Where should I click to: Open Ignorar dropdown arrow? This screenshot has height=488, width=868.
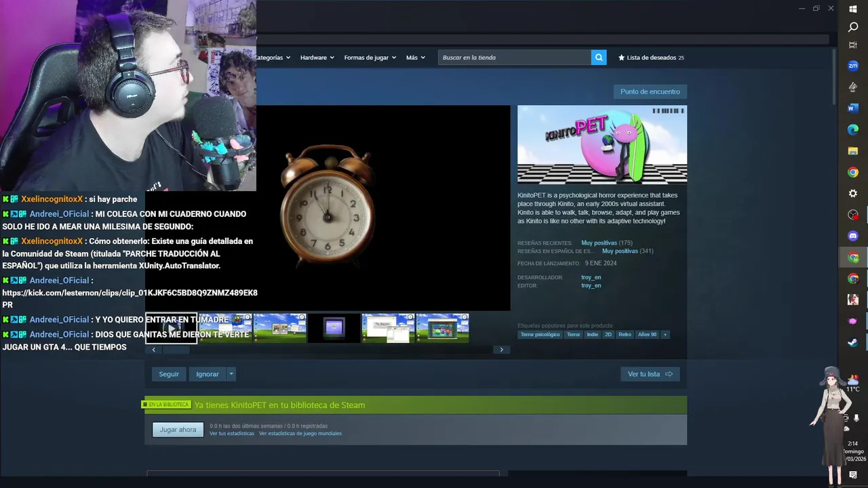[x=231, y=374]
